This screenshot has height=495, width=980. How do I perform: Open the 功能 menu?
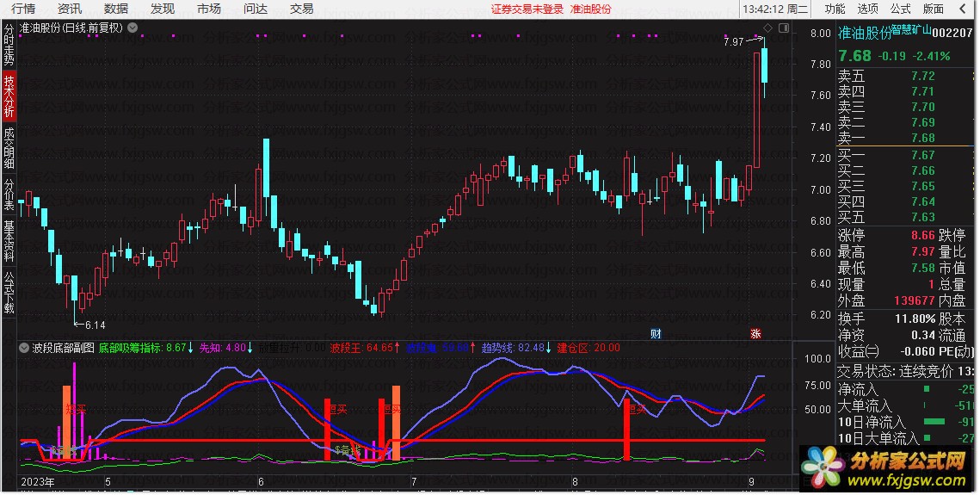(x=835, y=9)
